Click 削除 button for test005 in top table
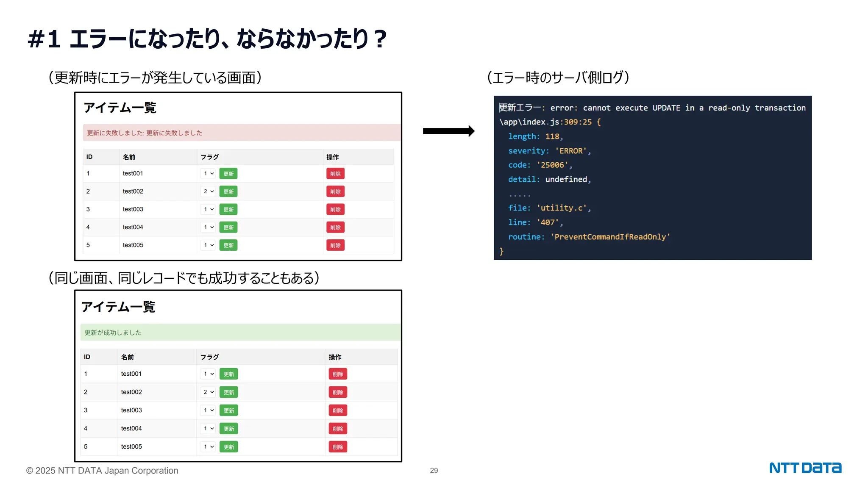The width and height of the screenshot is (868, 488). (335, 245)
